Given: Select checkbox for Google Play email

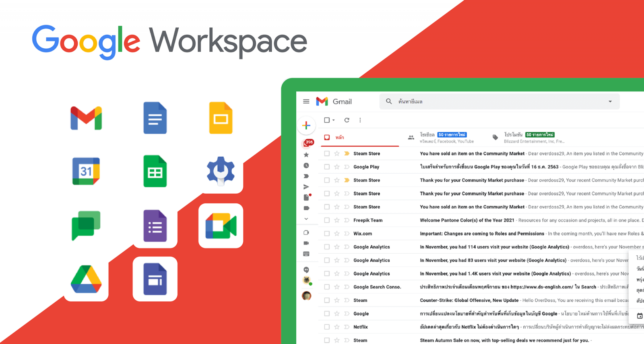Looking at the screenshot, I should click(x=327, y=167).
